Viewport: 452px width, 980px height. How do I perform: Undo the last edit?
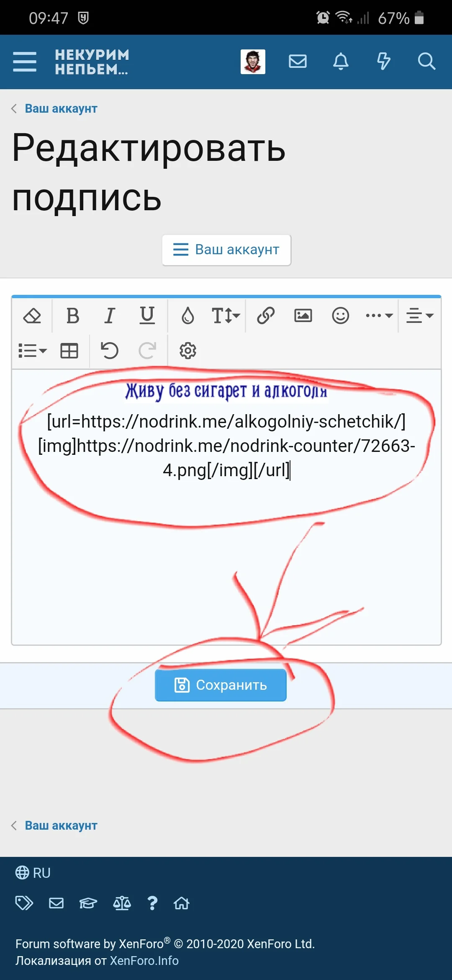[x=110, y=351]
